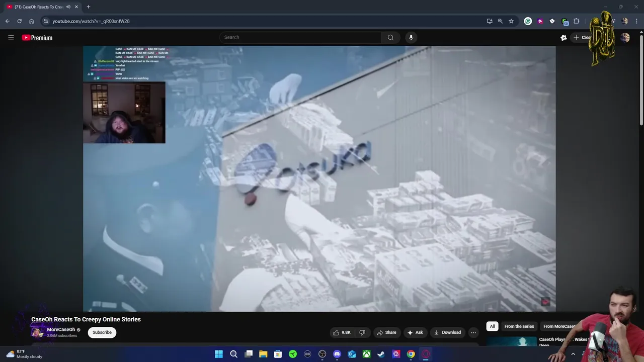The width and height of the screenshot is (644, 362).
Task: Go back with the browser back arrow
Action: [x=7, y=21]
